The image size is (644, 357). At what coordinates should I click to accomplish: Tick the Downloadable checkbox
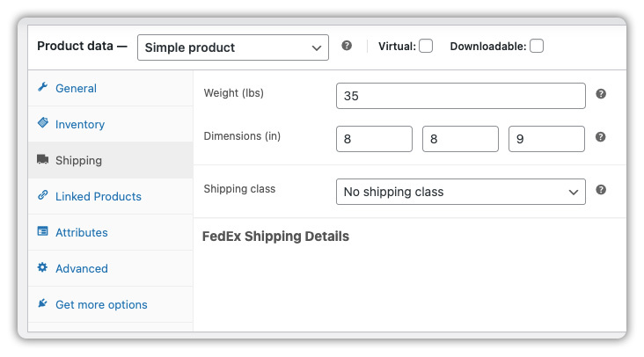click(537, 46)
